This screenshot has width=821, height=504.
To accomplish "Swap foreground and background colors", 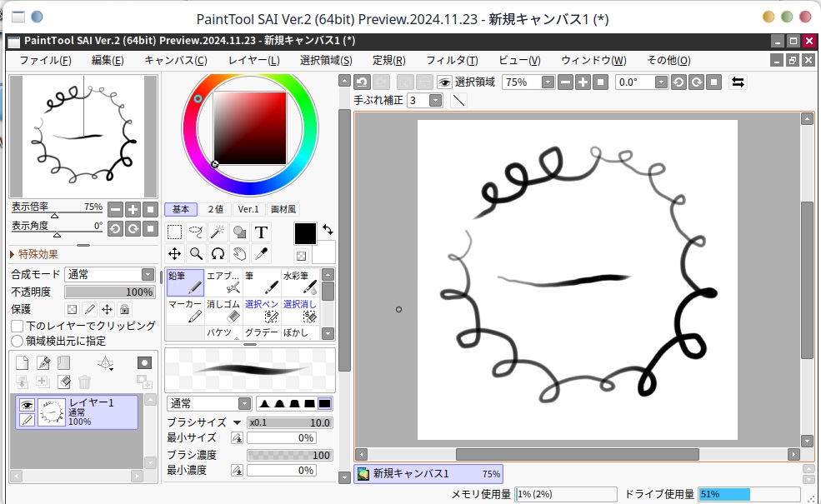I will click(328, 230).
